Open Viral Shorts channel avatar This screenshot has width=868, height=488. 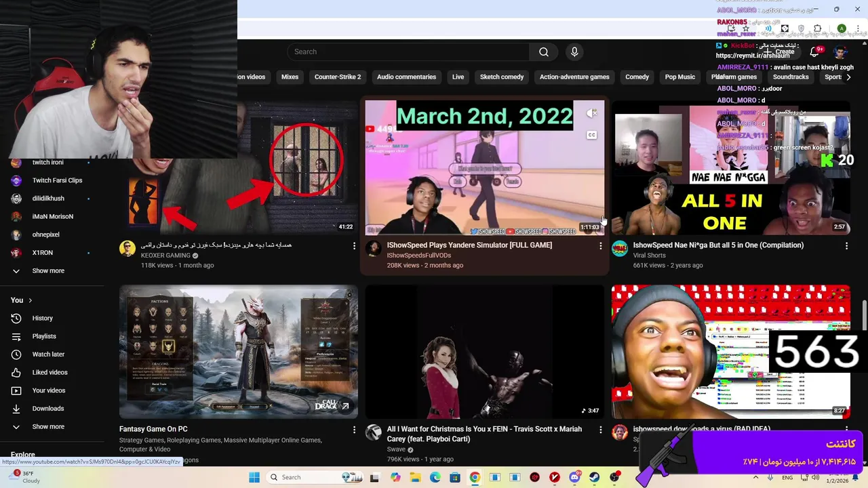620,248
